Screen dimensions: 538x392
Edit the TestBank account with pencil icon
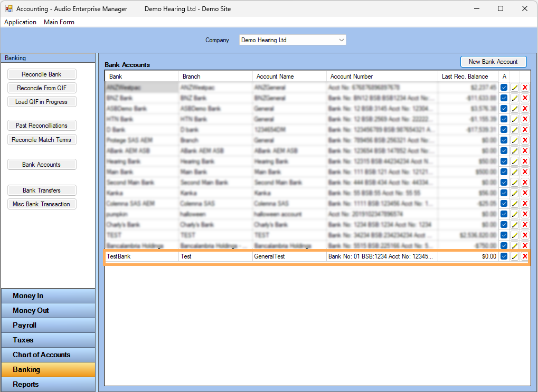pos(514,256)
